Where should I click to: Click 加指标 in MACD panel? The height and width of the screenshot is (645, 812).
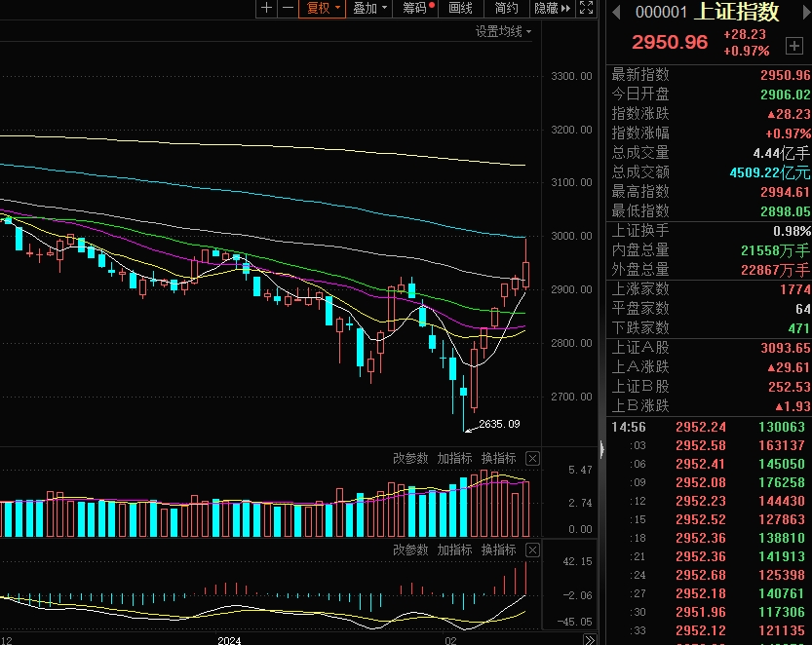point(454,550)
